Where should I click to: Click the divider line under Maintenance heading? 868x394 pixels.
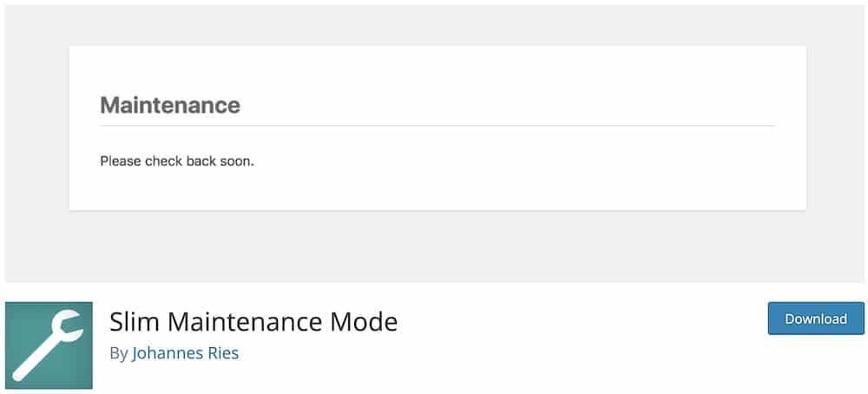pos(437,126)
